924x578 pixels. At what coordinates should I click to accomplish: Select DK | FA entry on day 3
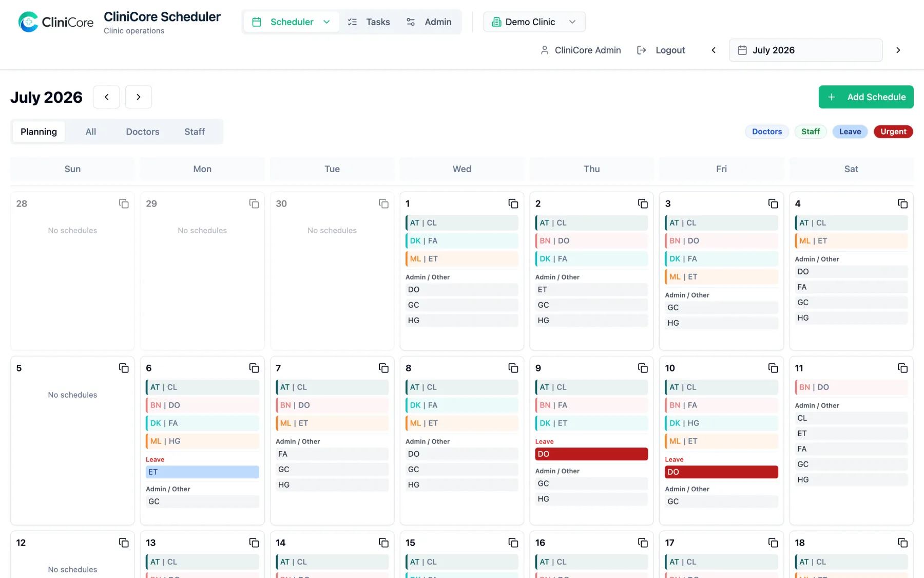tap(721, 259)
